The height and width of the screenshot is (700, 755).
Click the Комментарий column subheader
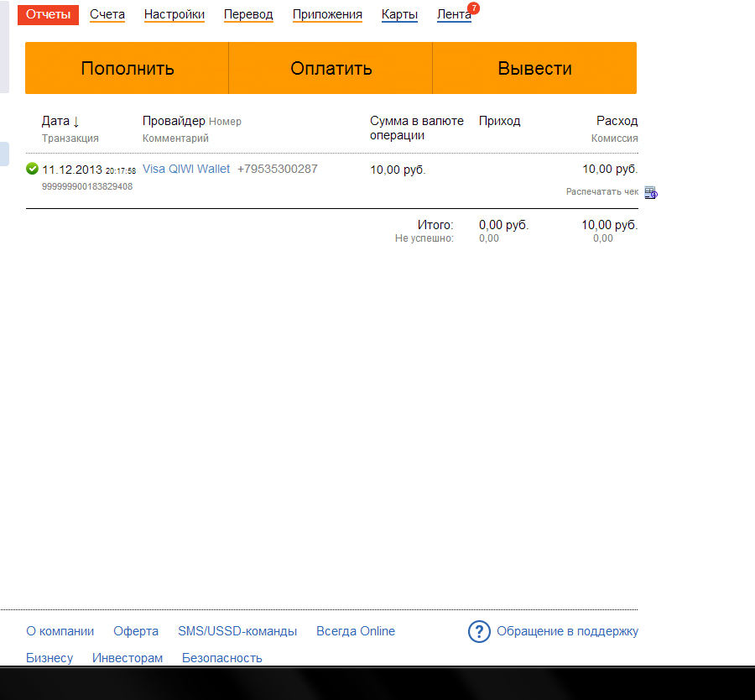click(x=176, y=138)
